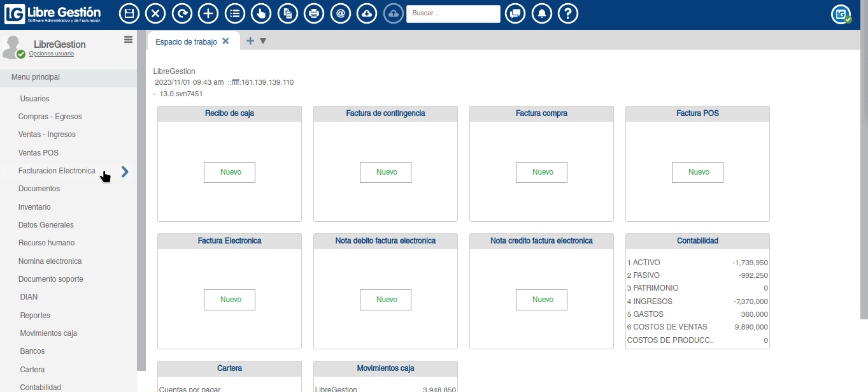Open the list view toolbar icon
Image resolution: width=868 pixels, height=392 pixels.
click(235, 13)
